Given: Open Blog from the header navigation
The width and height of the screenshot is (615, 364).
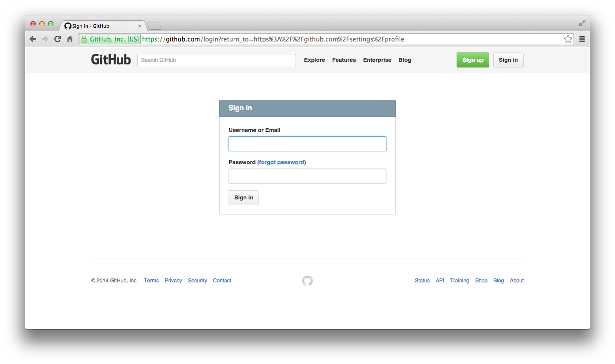Looking at the screenshot, I should click(x=405, y=60).
